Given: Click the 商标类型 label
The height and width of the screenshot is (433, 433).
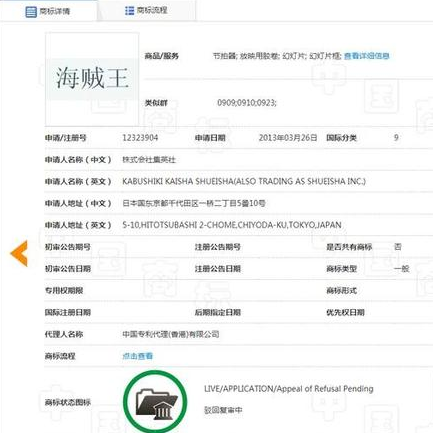Looking at the screenshot, I should [341, 269].
